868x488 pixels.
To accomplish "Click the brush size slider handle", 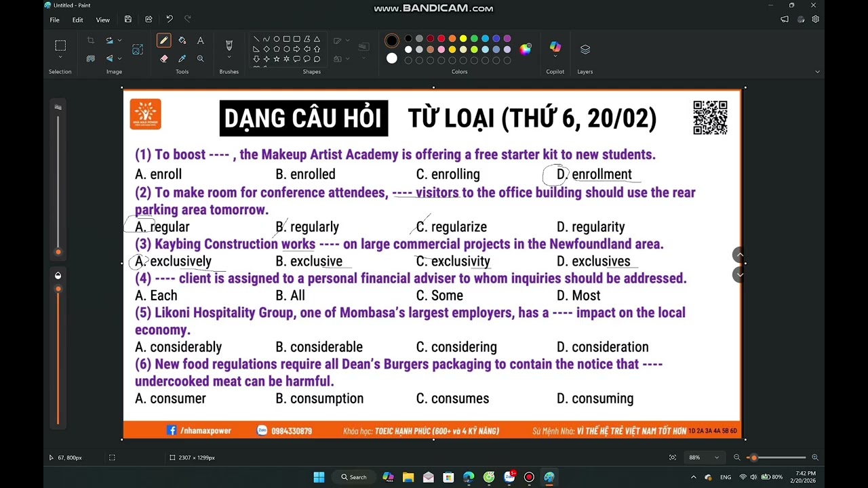I will pyautogui.click(x=58, y=252).
